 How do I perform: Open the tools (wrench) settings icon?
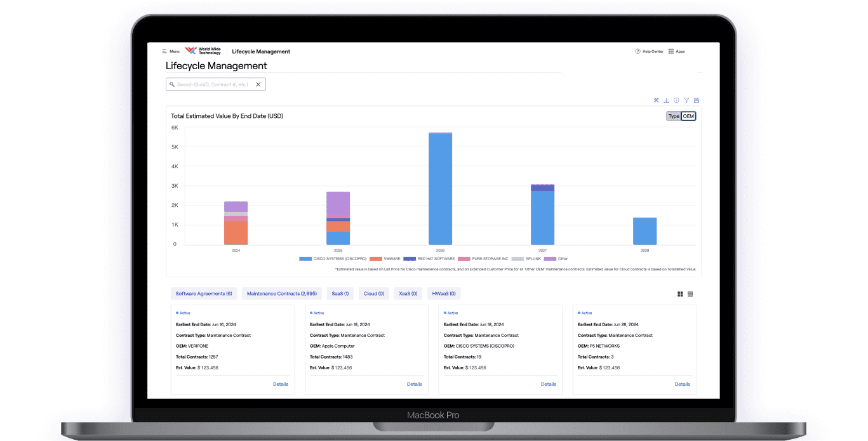tap(657, 100)
